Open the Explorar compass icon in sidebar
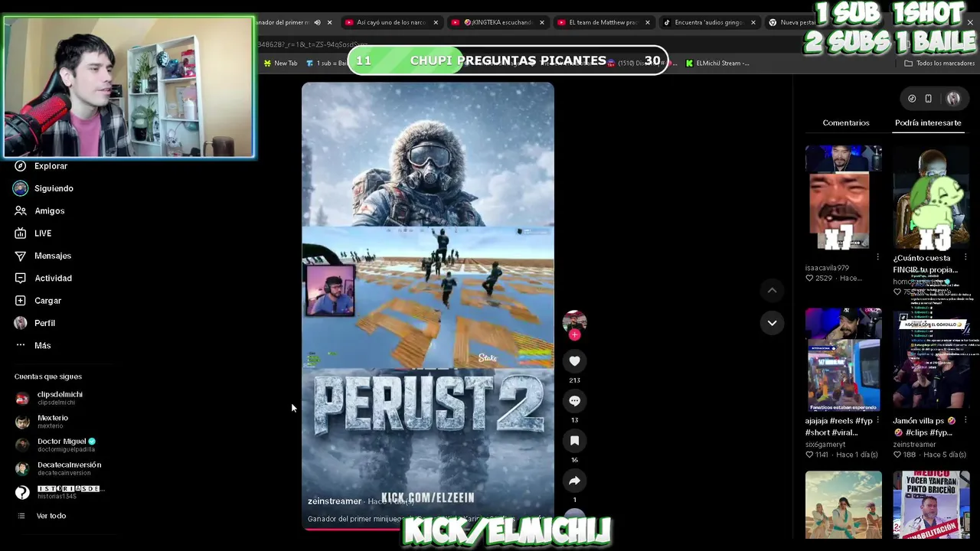The height and width of the screenshot is (551, 980). point(21,166)
